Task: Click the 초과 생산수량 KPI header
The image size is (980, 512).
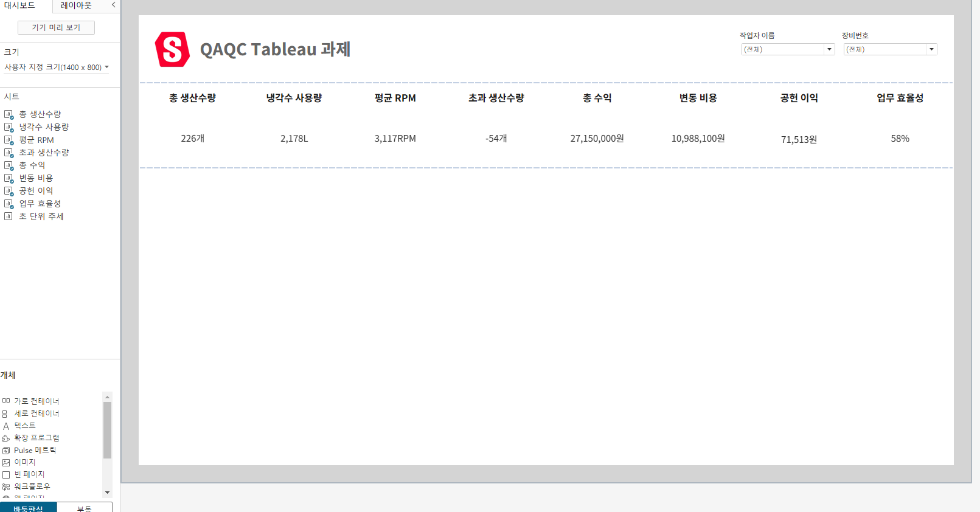Action: point(496,98)
